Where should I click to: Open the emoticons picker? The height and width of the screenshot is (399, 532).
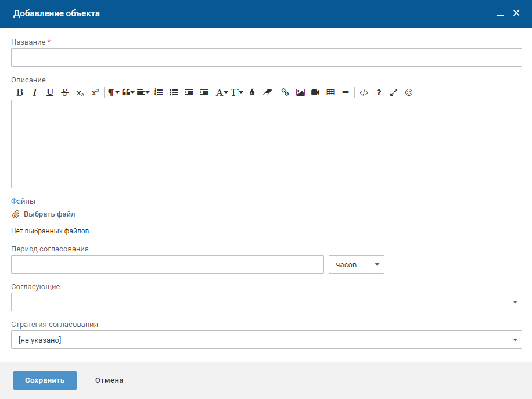409,92
